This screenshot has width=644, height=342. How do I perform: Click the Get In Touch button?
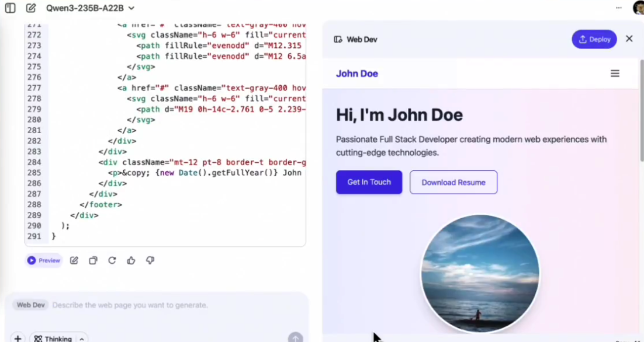pos(369,182)
